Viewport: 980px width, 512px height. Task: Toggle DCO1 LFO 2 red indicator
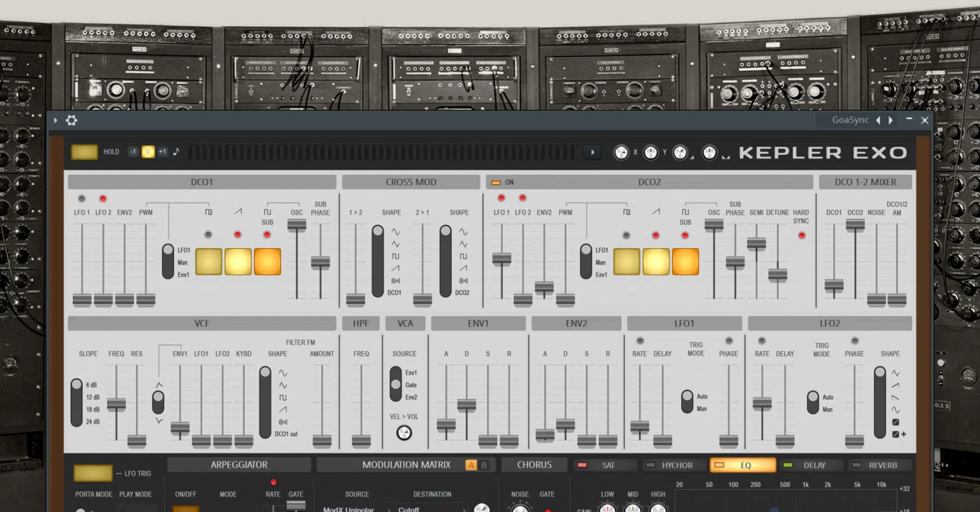(x=103, y=199)
